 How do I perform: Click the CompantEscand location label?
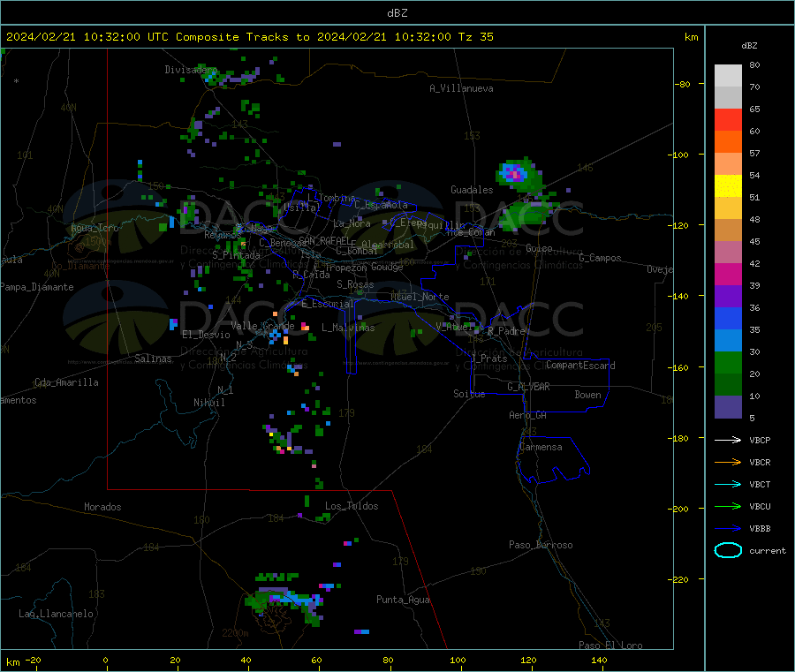click(580, 366)
